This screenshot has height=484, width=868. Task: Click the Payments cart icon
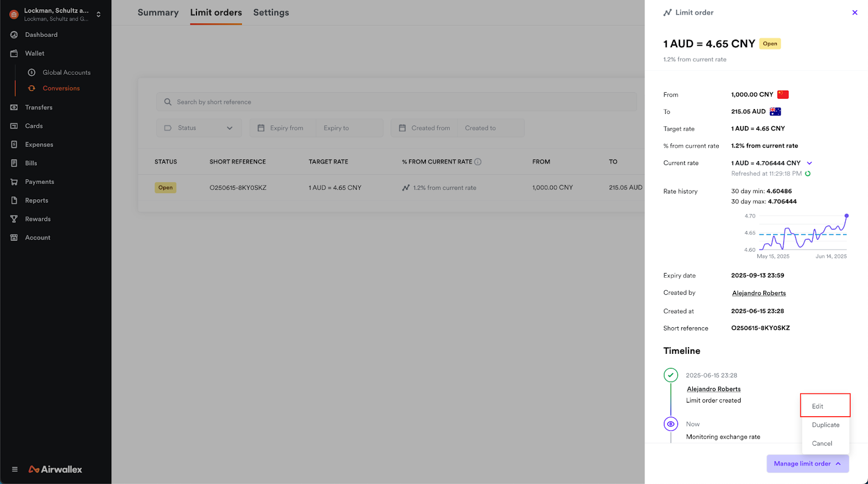click(x=14, y=182)
